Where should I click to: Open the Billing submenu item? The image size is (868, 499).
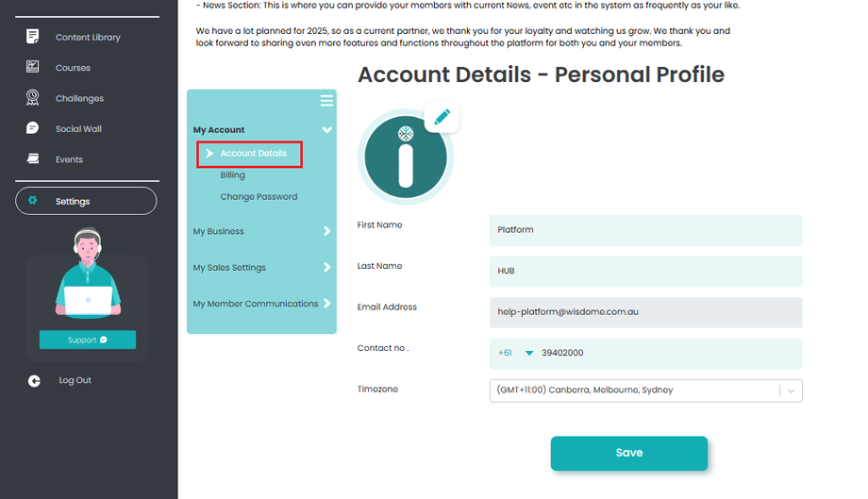[232, 175]
